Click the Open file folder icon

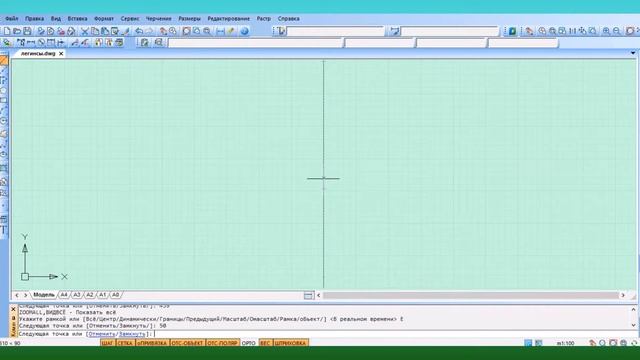tap(17, 31)
